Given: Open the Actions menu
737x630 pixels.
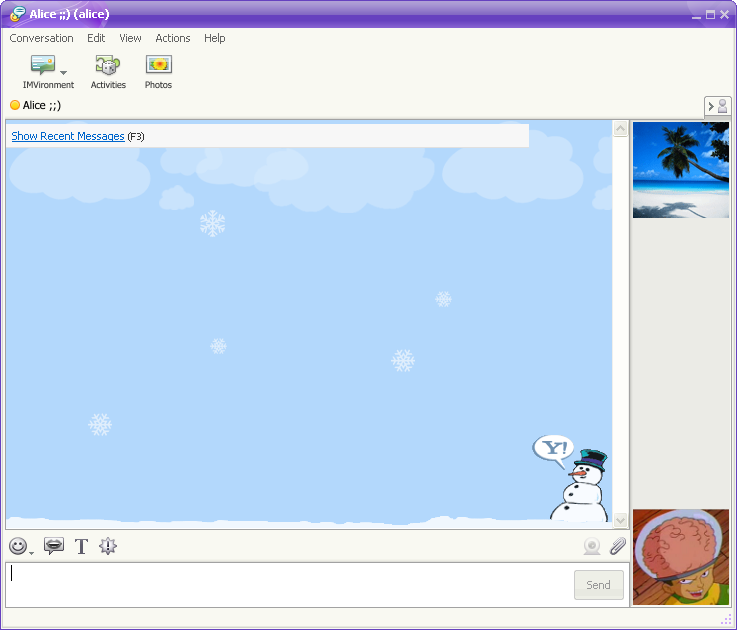Looking at the screenshot, I should point(173,38).
